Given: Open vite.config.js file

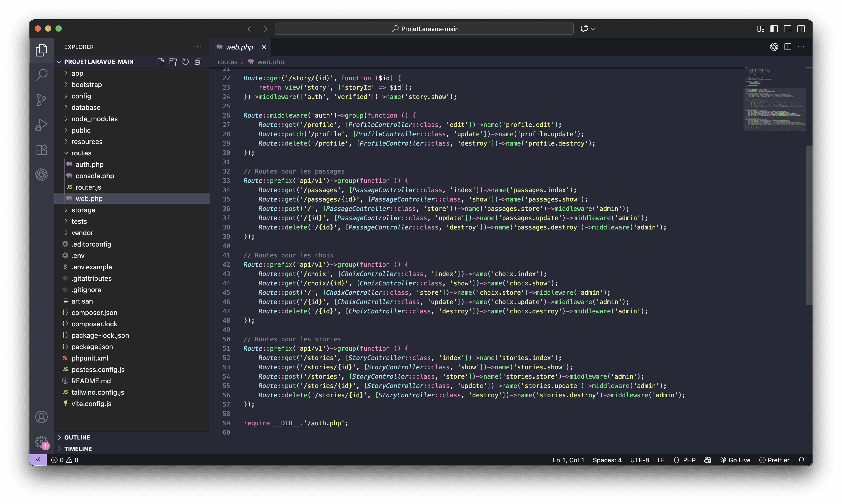Looking at the screenshot, I should (131, 404).
